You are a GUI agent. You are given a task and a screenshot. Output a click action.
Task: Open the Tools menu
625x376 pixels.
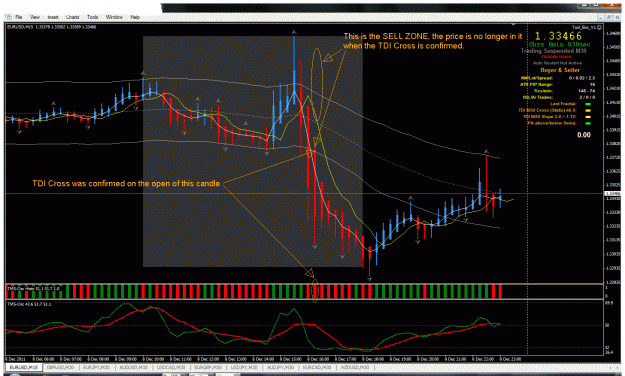(92, 17)
